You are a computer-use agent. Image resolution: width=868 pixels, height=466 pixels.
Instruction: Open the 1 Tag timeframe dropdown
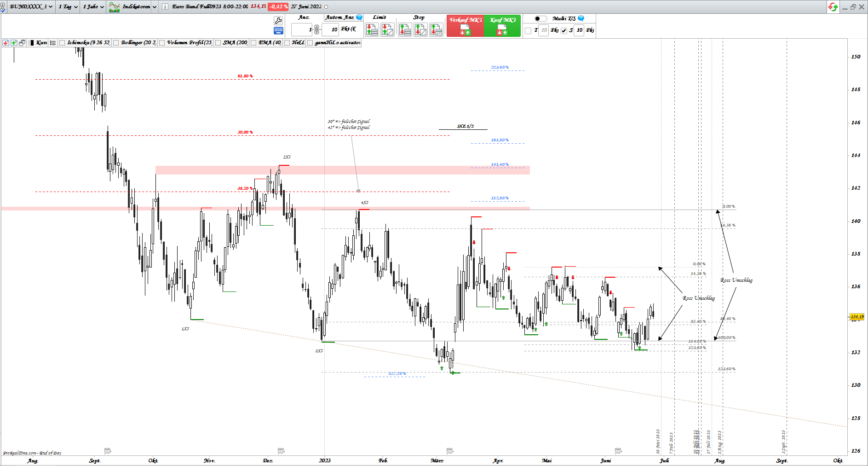(68, 7)
